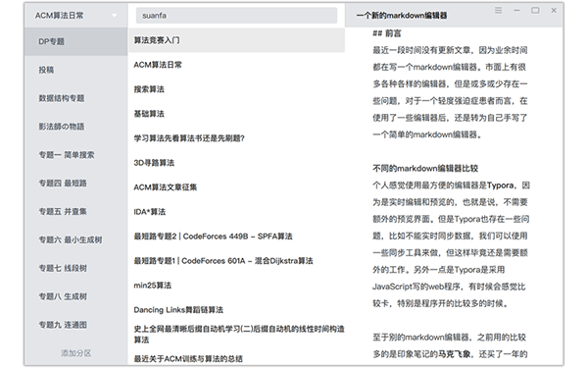The image size is (588, 368).
Task: Open the Dancing Links舞蹈链算法 article
Action: pos(236,310)
